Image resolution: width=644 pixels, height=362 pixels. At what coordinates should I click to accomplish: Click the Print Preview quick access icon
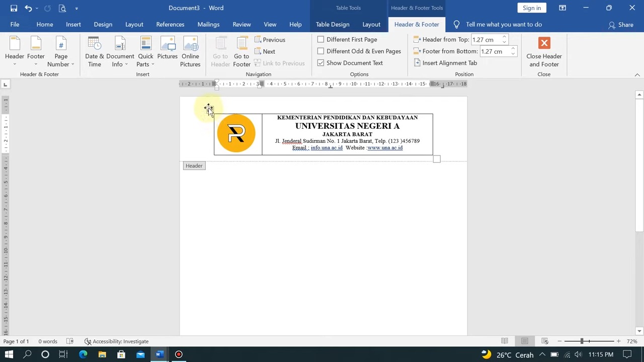tap(62, 8)
